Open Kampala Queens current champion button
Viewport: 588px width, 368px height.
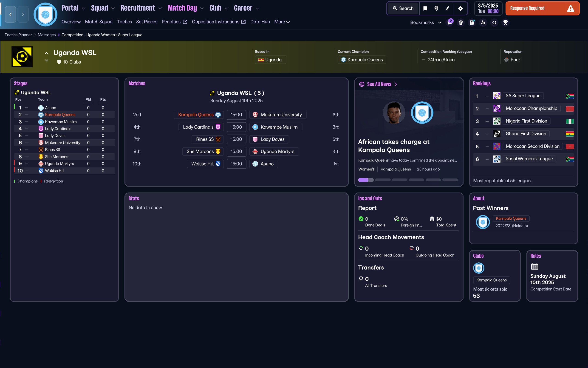[x=362, y=60]
